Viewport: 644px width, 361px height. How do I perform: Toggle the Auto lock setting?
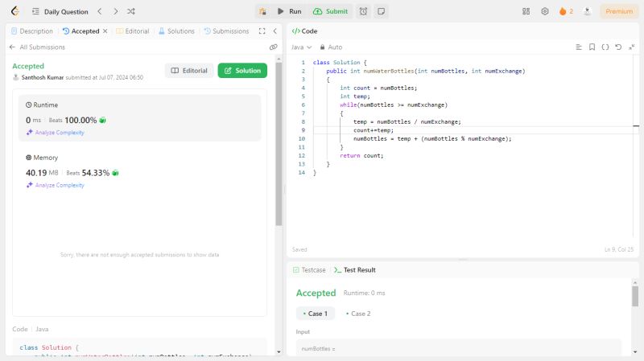[331, 47]
